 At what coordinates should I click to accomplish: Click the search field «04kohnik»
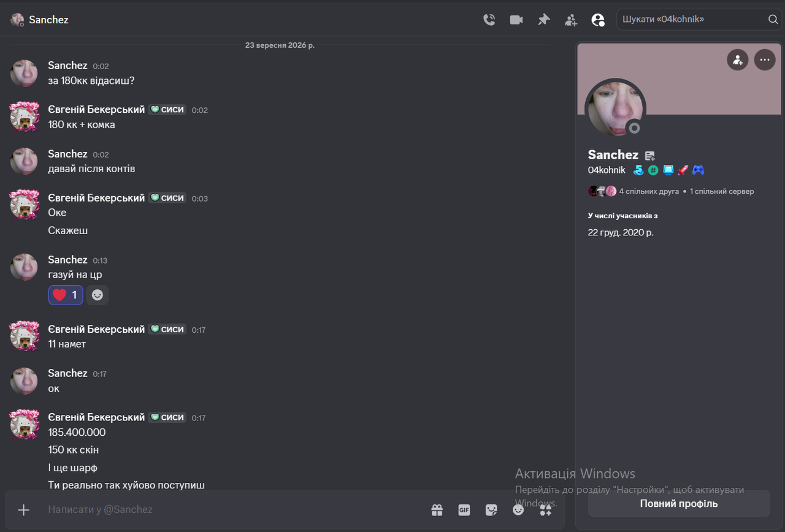[x=700, y=20]
